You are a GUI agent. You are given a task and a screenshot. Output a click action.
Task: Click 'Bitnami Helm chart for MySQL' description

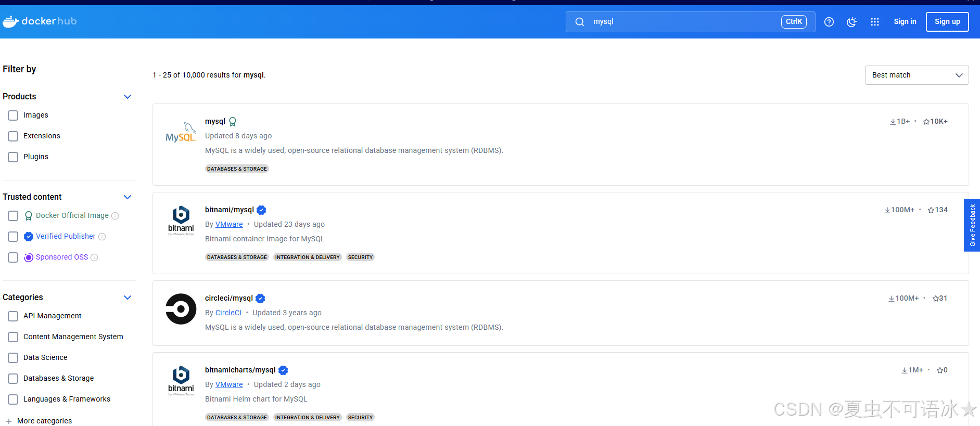(256, 399)
